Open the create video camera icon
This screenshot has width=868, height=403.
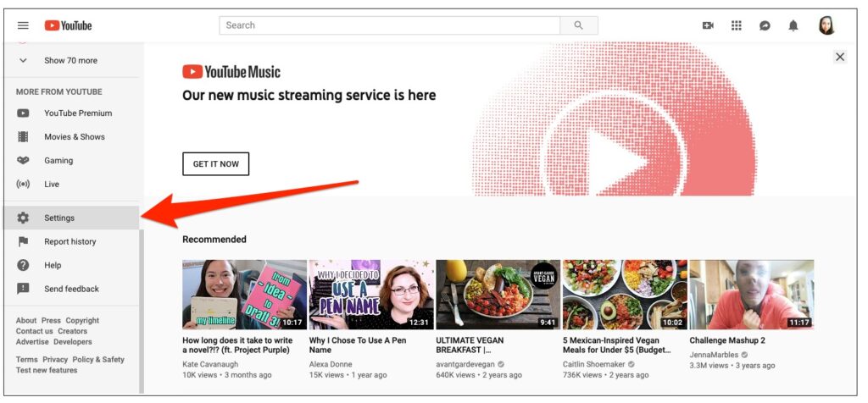708,25
